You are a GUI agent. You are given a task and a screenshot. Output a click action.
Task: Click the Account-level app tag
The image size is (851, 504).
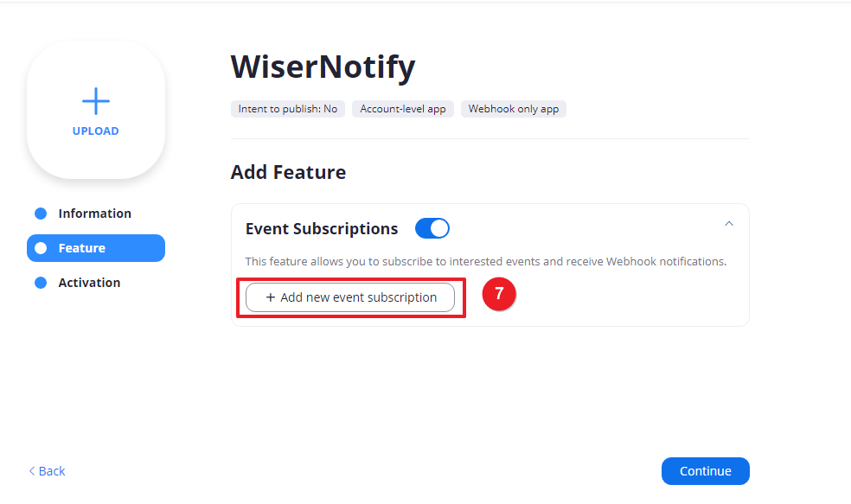coord(403,109)
